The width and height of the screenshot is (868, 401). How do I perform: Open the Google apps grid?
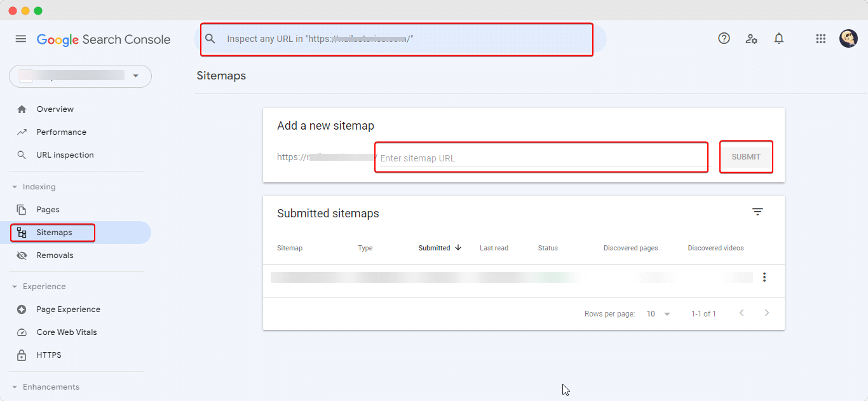(820, 39)
